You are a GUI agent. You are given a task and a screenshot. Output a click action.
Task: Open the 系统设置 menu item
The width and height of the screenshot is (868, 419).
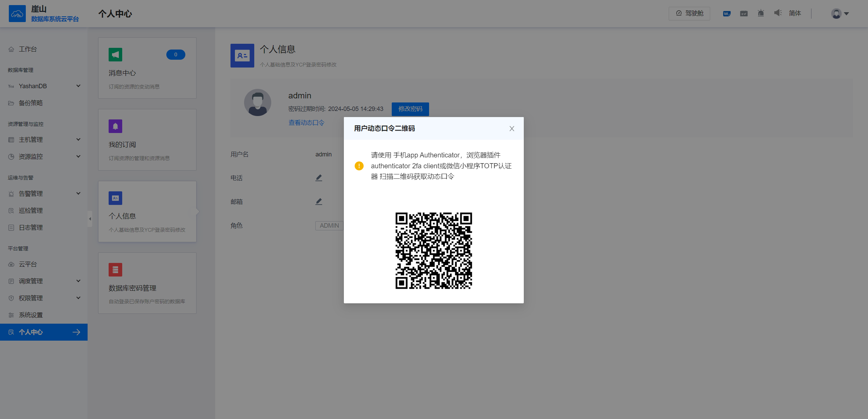31,315
